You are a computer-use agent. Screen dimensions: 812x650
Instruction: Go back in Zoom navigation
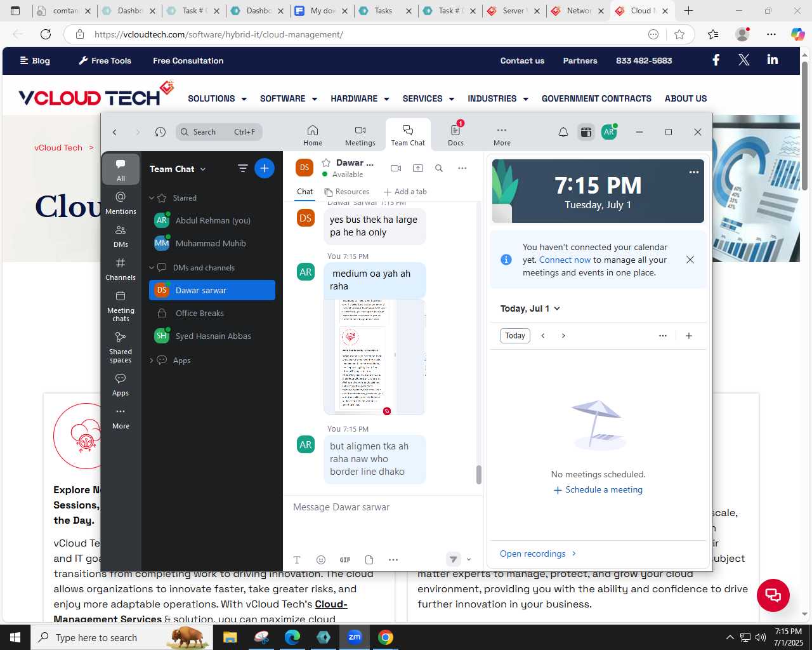tap(115, 132)
